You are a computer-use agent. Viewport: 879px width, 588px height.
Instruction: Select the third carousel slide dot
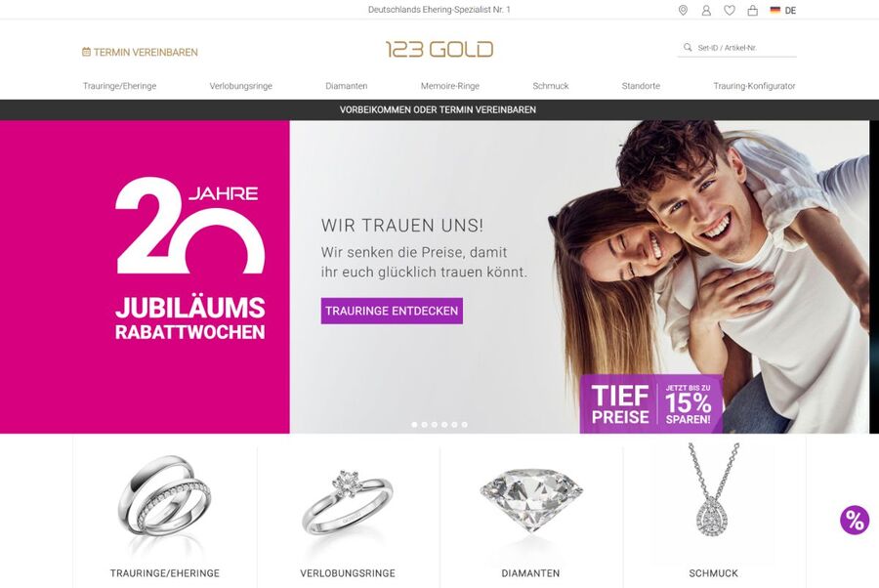pos(435,425)
